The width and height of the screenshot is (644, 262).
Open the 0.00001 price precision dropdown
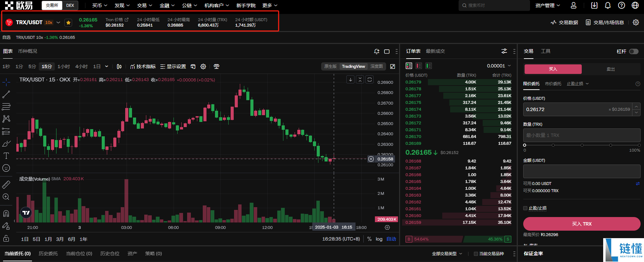point(499,66)
